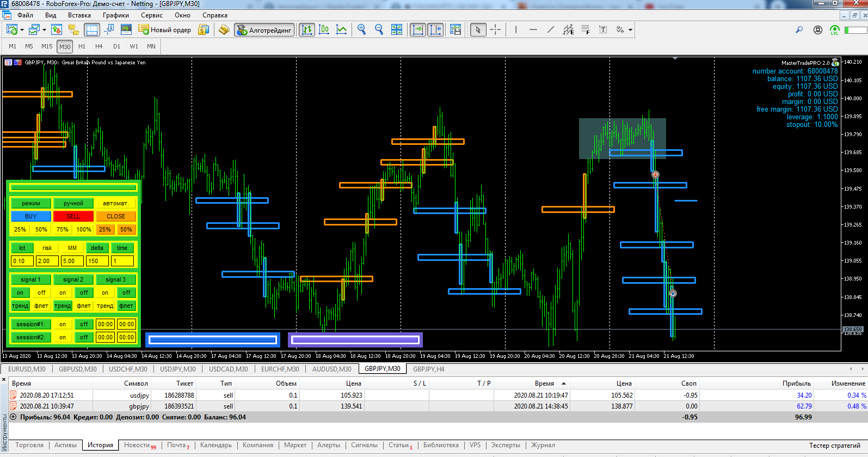Zoom in on the chart

[361, 30]
